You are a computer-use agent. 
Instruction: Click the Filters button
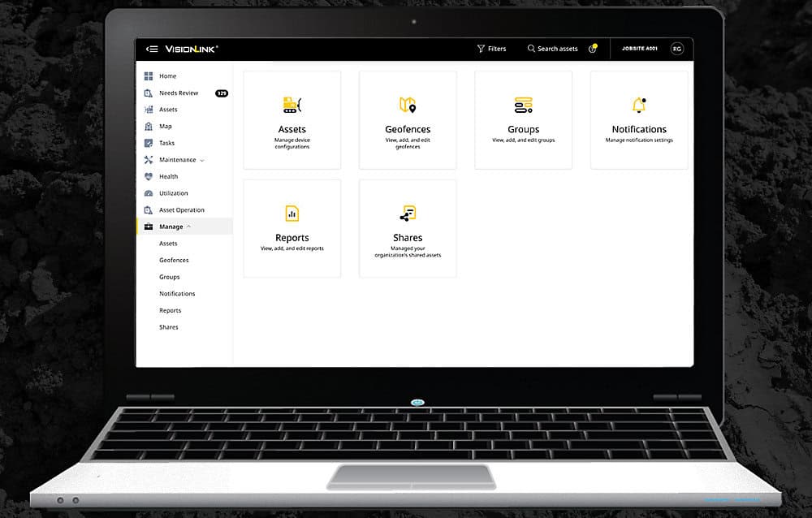pos(492,49)
